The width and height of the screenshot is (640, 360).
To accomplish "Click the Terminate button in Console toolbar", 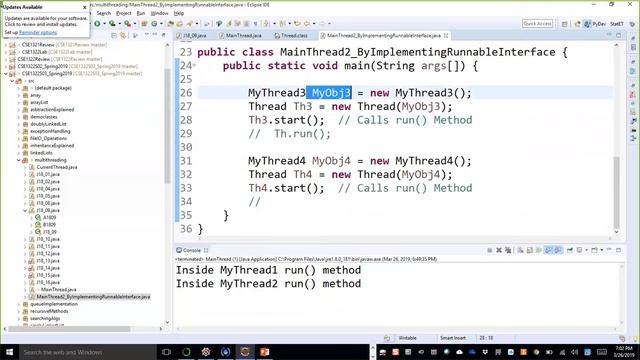I will click(489, 250).
